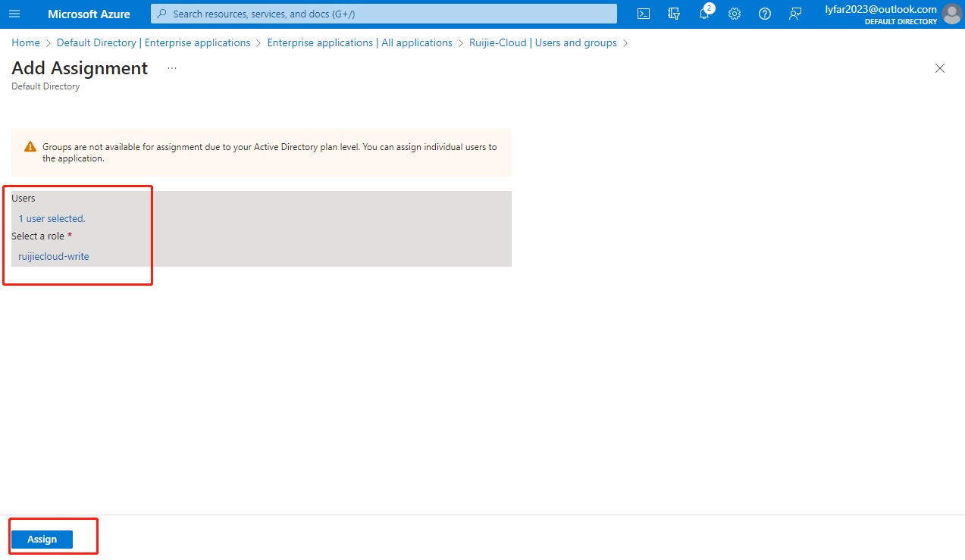The height and width of the screenshot is (560, 965).
Task: Open the notifications bell
Action: (704, 14)
